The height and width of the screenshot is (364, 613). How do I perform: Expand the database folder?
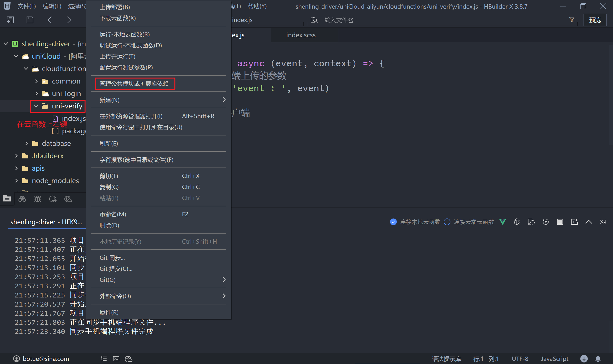click(x=27, y=143)
